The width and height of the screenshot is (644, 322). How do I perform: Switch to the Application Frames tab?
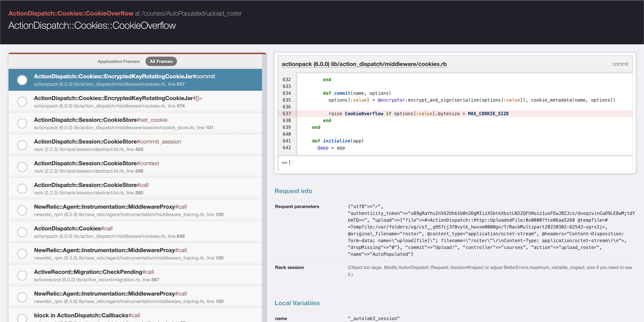118,61
